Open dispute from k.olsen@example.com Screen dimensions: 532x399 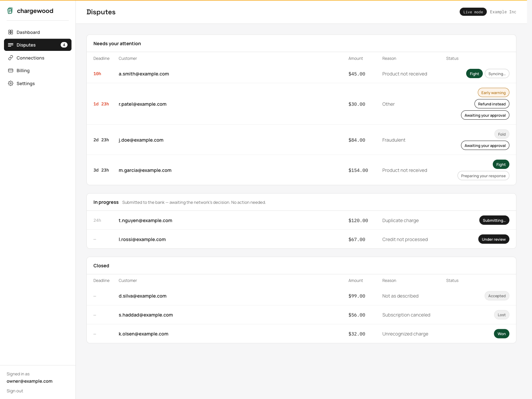click(301, 334)
